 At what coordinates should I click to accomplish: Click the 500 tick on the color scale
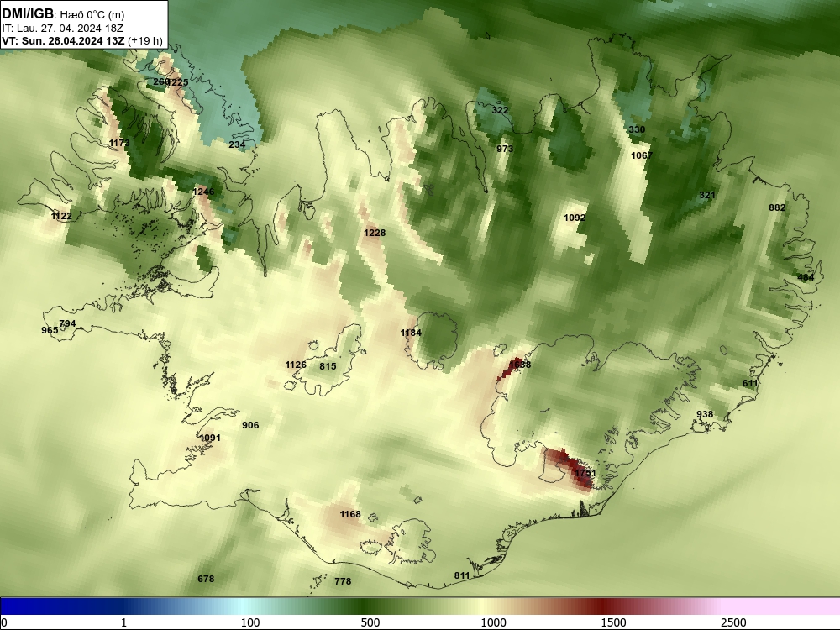coord(370,622)
